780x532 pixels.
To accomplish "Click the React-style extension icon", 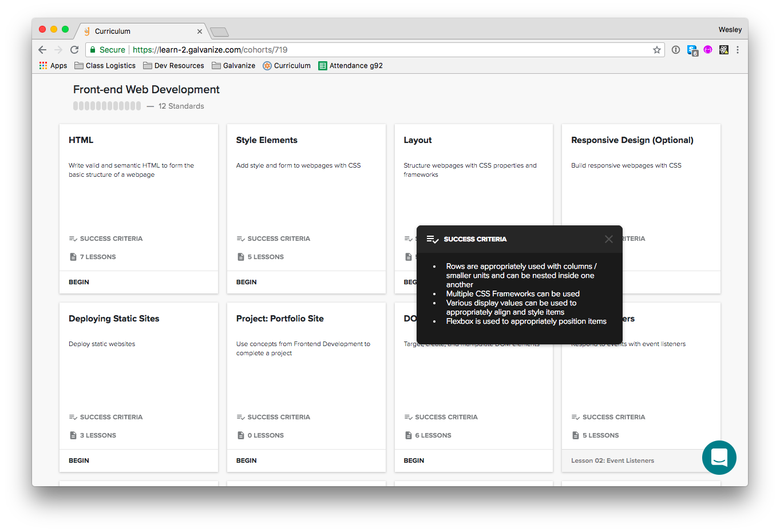I will point(724,50).
